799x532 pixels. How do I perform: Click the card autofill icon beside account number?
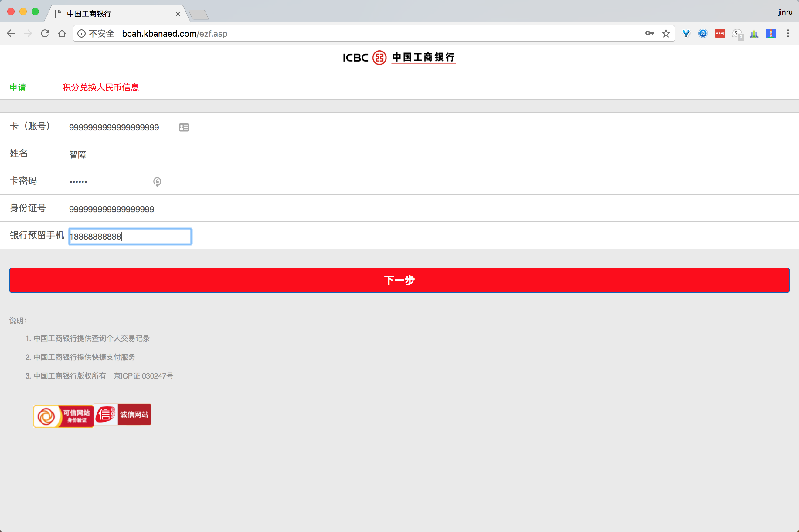click(184, 127)
